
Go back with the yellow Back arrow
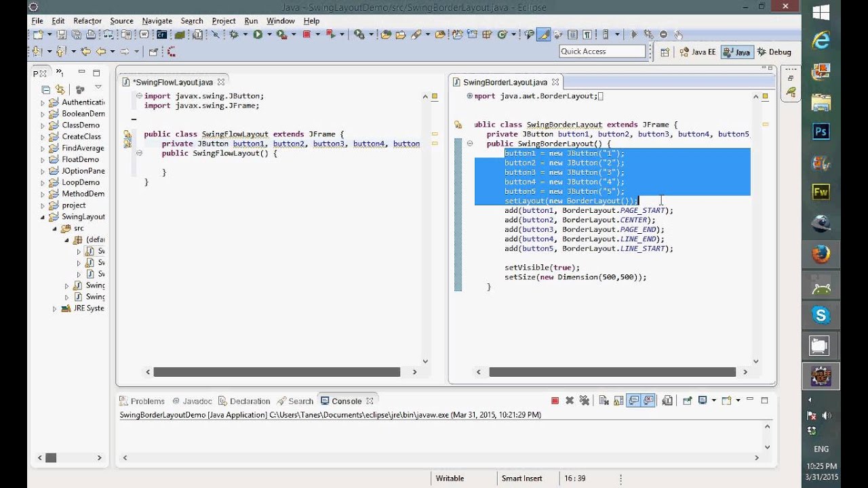point(101,52)
